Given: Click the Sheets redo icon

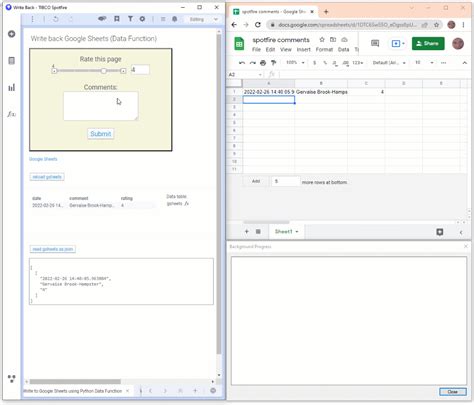Looking at the screenshot, I should pos(253,63).
